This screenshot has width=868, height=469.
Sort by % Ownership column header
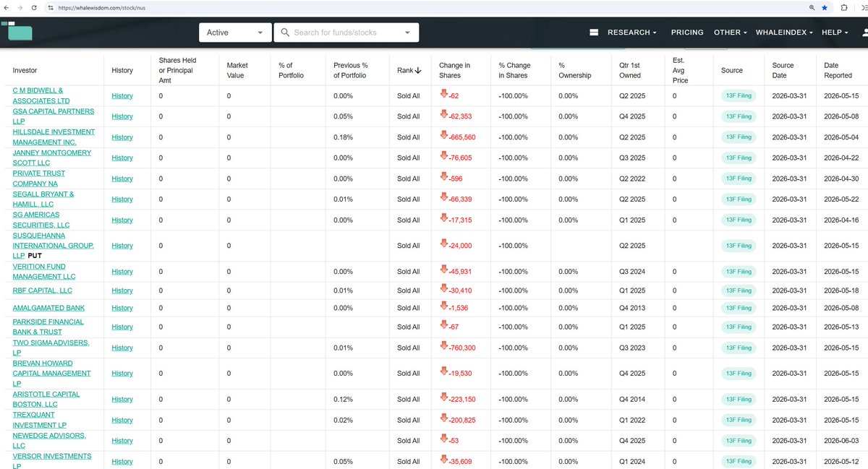[574, 70]
